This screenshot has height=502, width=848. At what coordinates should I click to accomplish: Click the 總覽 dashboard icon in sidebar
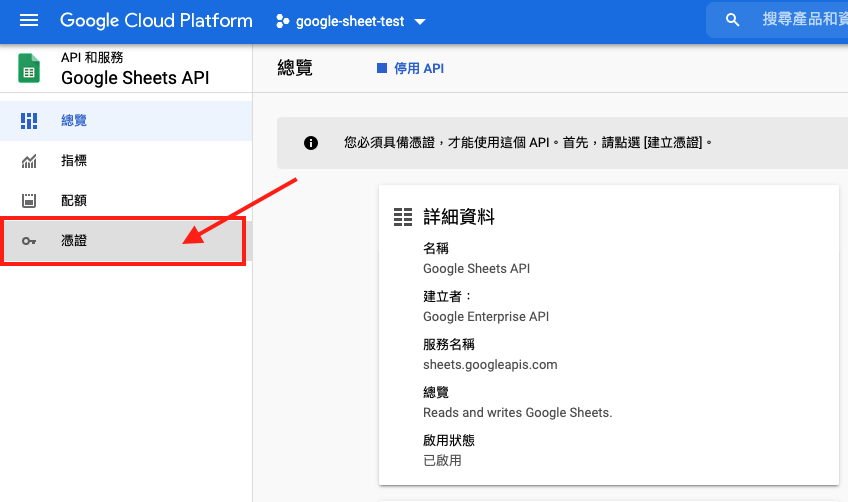coord(29,121)
